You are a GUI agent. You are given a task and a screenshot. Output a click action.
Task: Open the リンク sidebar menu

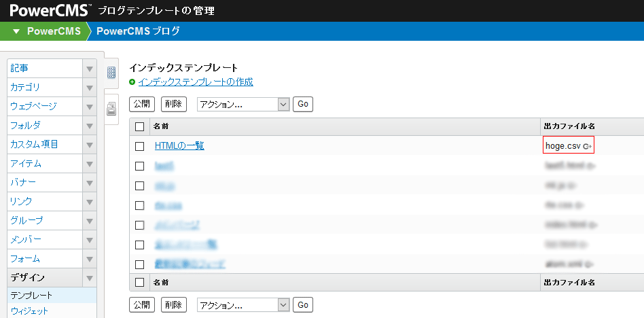(x=45, y=202)
